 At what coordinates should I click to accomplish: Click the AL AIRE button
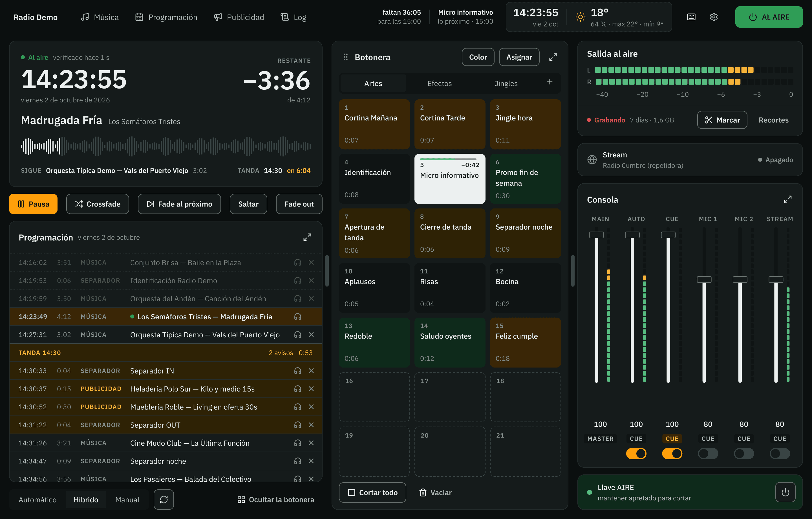[769, 17]
